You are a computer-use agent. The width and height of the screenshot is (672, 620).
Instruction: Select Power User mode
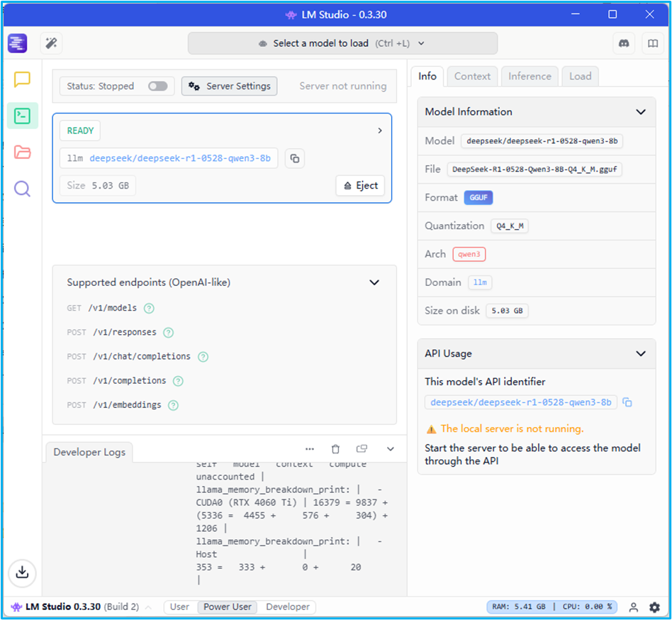coord(227,607)
